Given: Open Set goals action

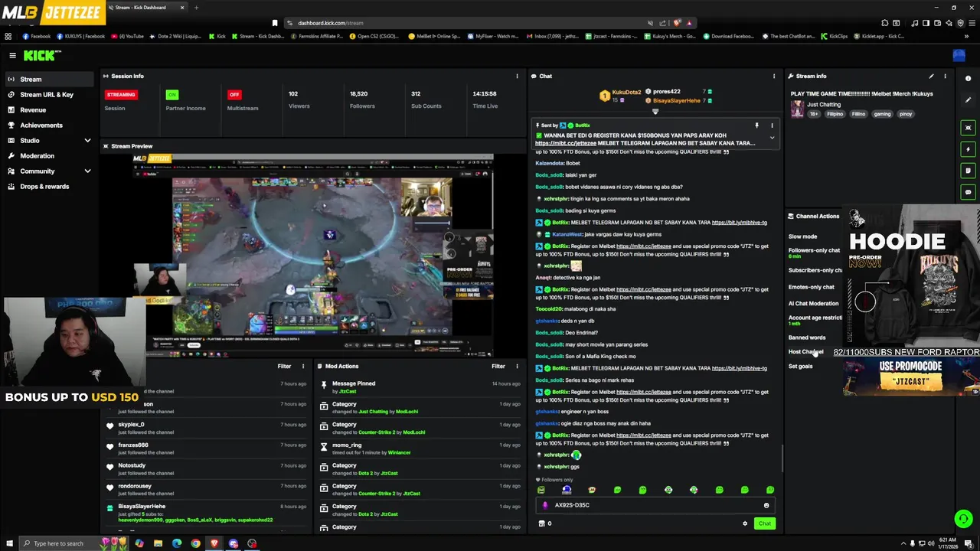Looking at the screenshot, I should [800, 367].
